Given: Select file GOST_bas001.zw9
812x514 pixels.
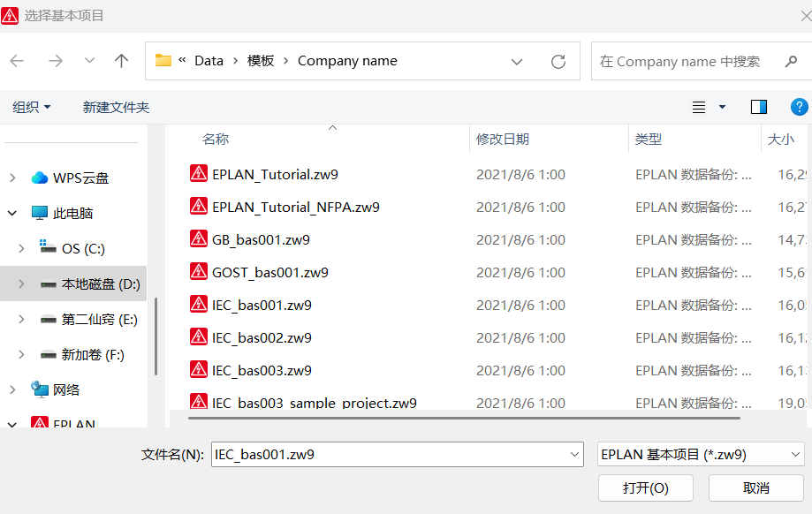Looking at the screenshot, I should tap(269, 272).
